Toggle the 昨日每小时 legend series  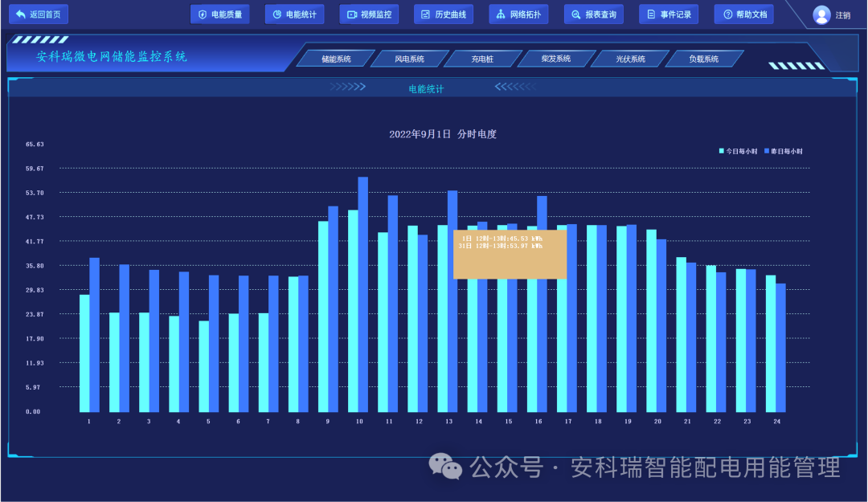pyautogui.click(x=784, y=151)
